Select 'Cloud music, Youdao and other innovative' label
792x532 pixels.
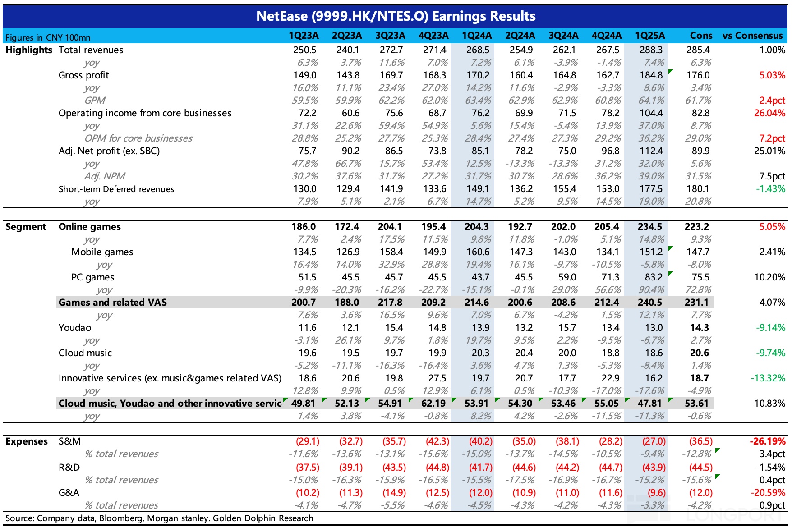click(170, 404)
